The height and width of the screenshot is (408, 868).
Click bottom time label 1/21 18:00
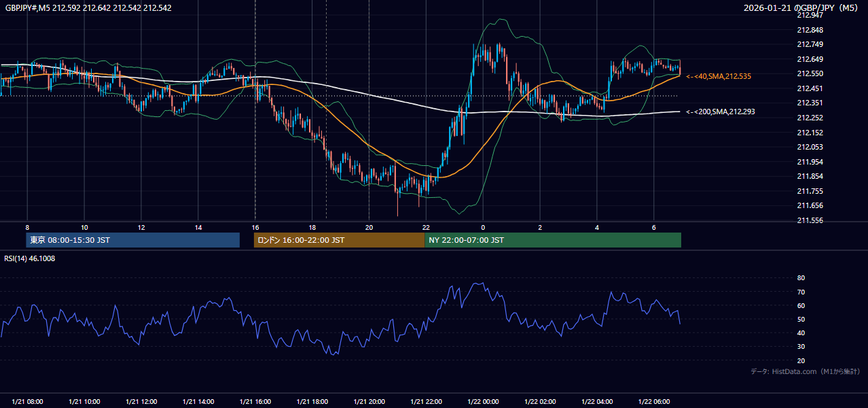(312, 401)
